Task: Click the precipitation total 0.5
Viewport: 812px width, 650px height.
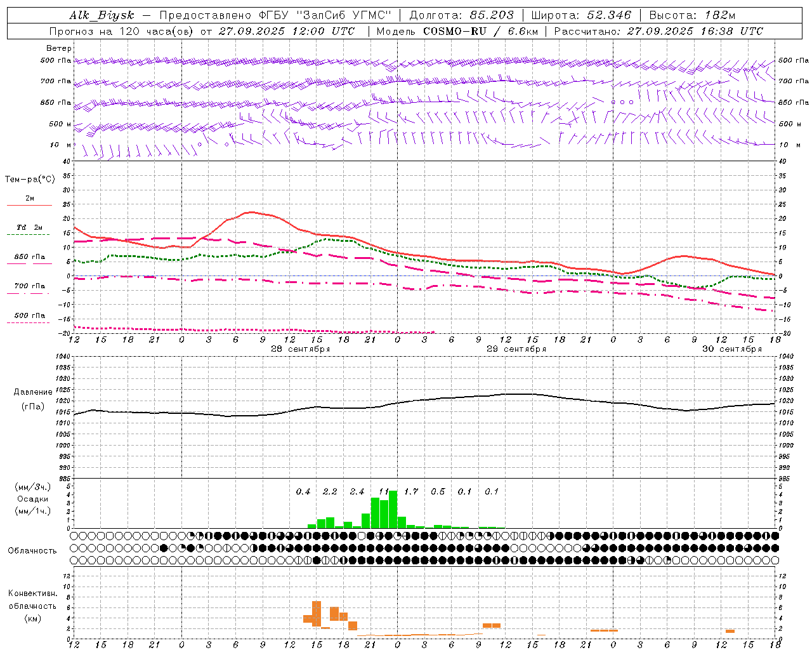Action: click(438, 492)
